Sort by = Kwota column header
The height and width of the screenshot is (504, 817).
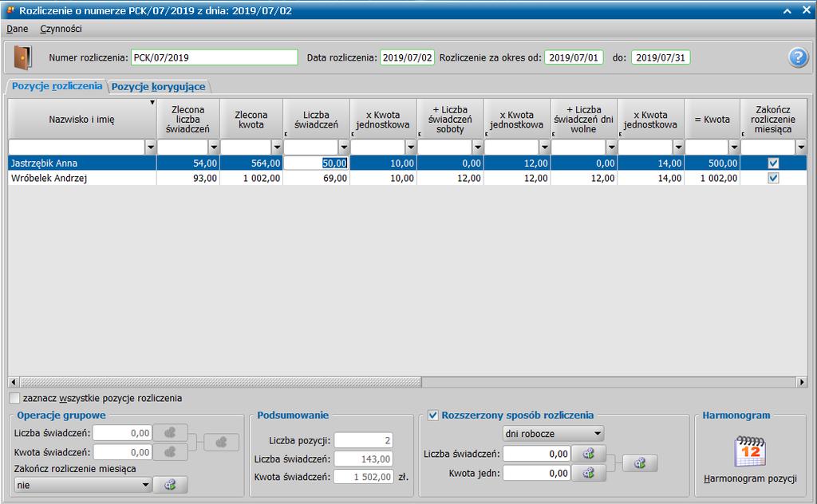click(x=712, y=120)
